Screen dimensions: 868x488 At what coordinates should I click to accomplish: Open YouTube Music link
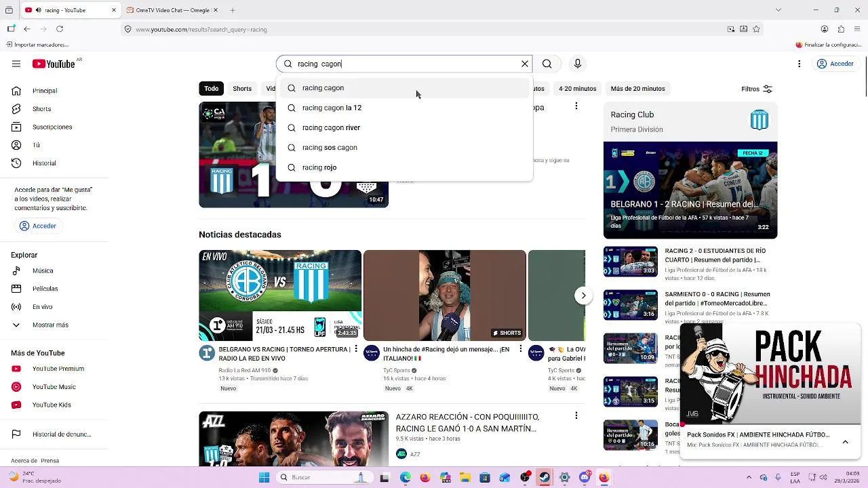click(x=54, y=387)
